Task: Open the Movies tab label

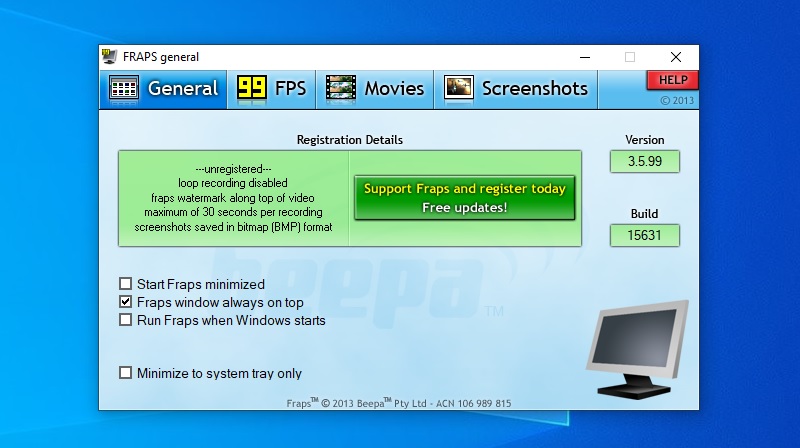Action: (394, 88)
